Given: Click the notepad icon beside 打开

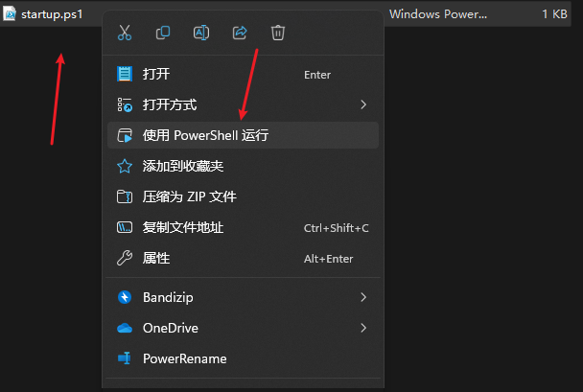Looking at the screenshot, I should click(x=125, y=74).
